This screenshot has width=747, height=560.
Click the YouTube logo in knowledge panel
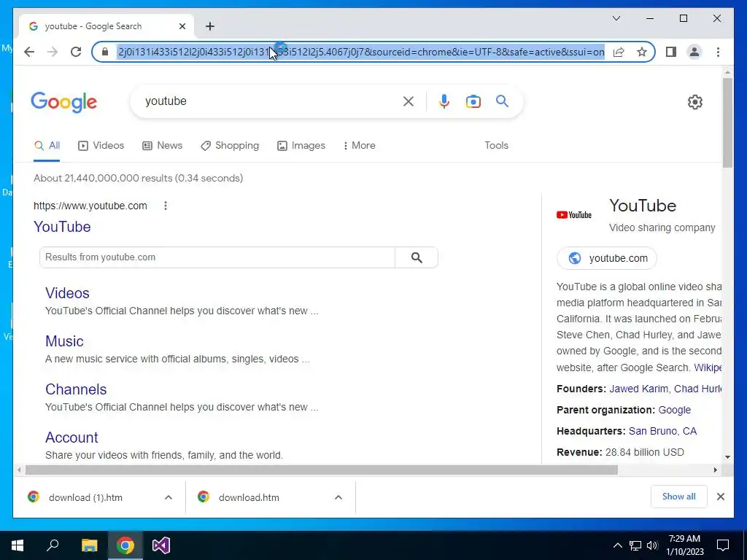click(x=574, y=215)
